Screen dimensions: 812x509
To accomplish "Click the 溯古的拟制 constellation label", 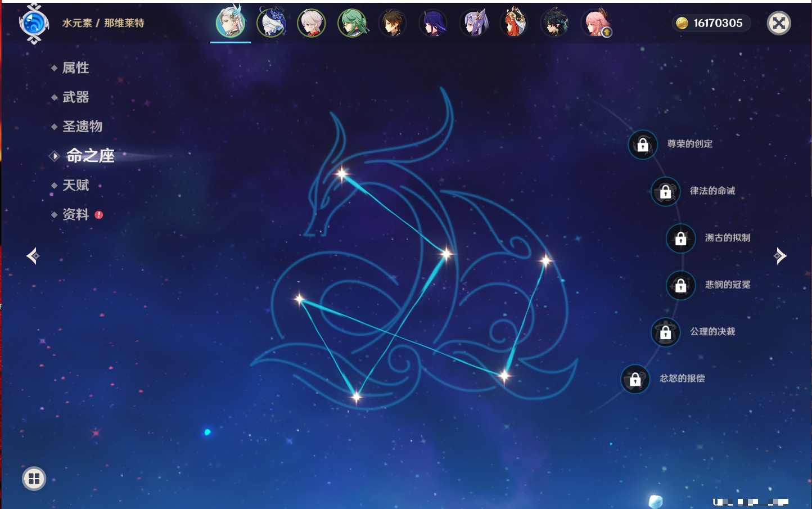I will tap(728, 238).
